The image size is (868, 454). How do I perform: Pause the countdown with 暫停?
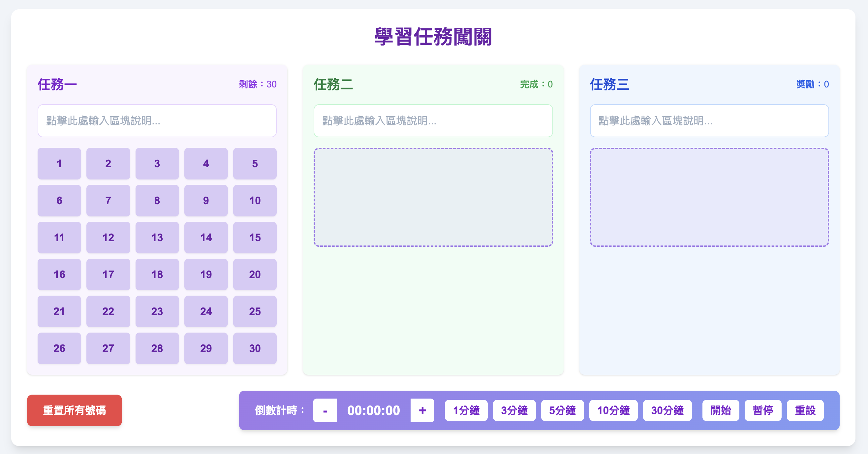point(762,410)
